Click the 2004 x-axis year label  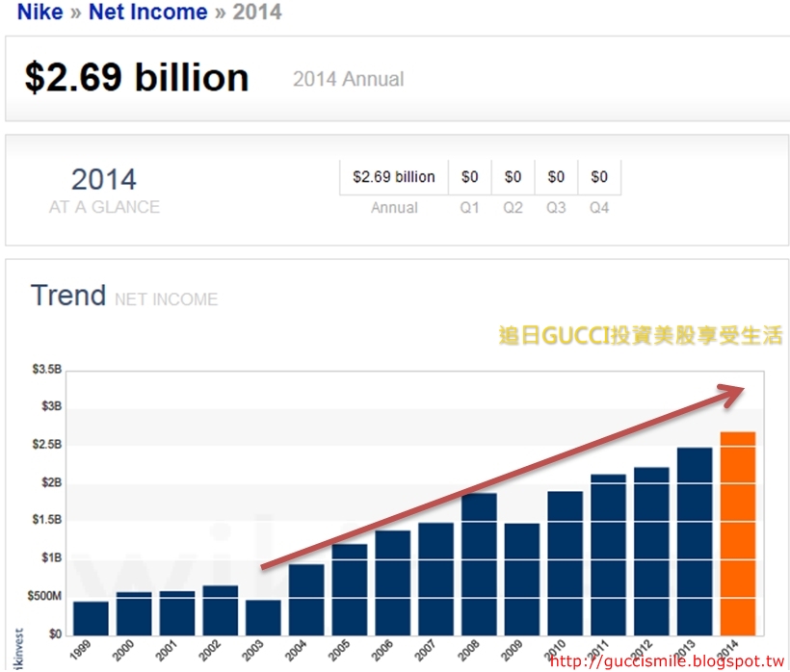point(297,650)
